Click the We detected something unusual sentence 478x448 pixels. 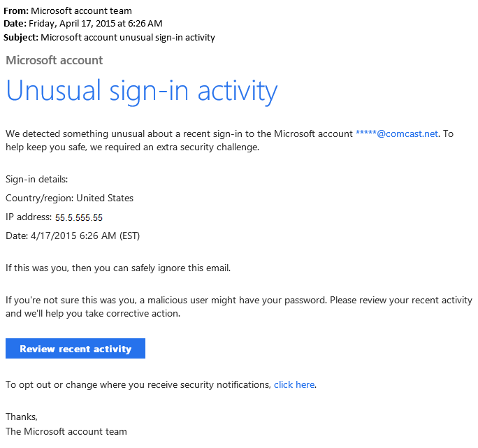[x=179, y=133]
